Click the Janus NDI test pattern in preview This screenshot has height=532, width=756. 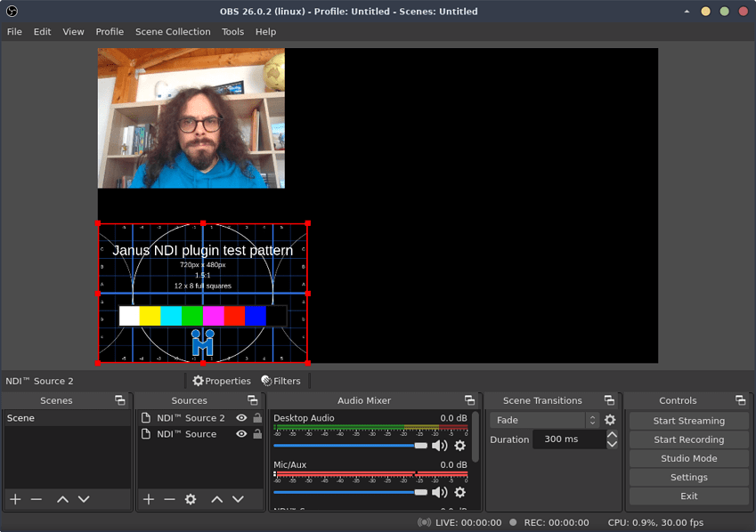[x=203, y=293]
